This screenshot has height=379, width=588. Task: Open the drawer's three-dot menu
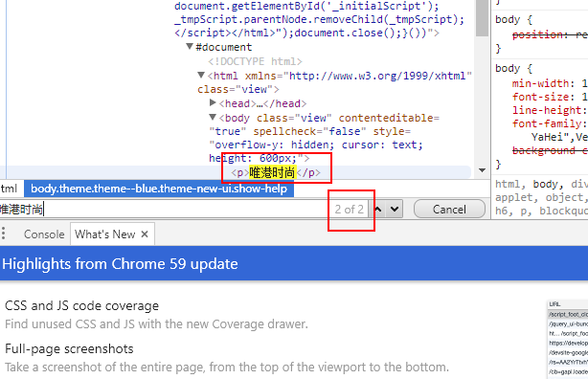coord(4,234)
